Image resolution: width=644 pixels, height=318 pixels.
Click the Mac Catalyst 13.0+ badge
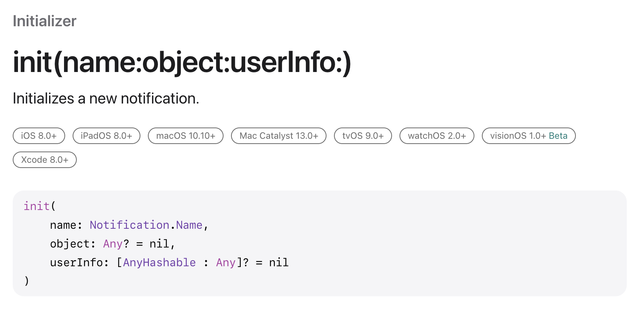click(279, 136)
